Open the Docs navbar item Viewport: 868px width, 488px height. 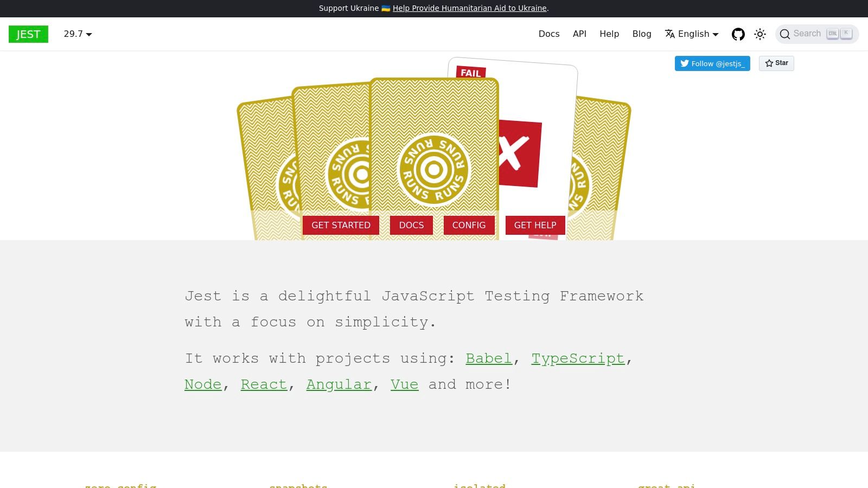click(x=548, y=34)
